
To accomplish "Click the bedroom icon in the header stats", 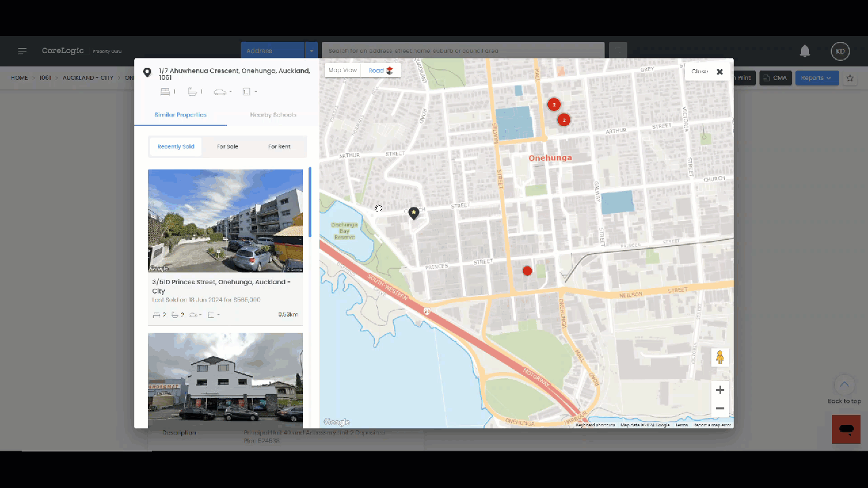I will click(165, 91).
